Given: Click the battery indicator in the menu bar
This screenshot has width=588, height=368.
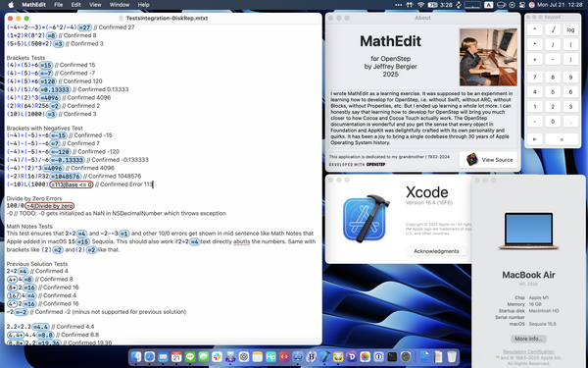Looking at the screenshot, I should pos(433,5).
